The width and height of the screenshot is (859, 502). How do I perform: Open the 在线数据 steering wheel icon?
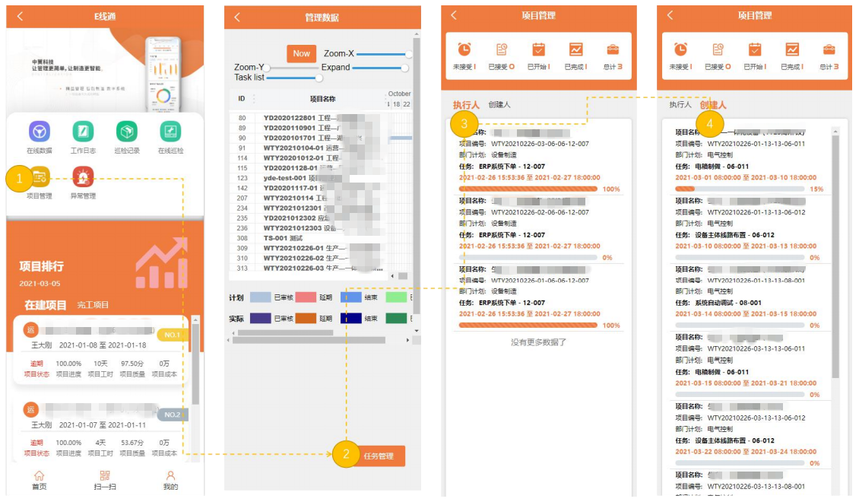click(39, 132)
